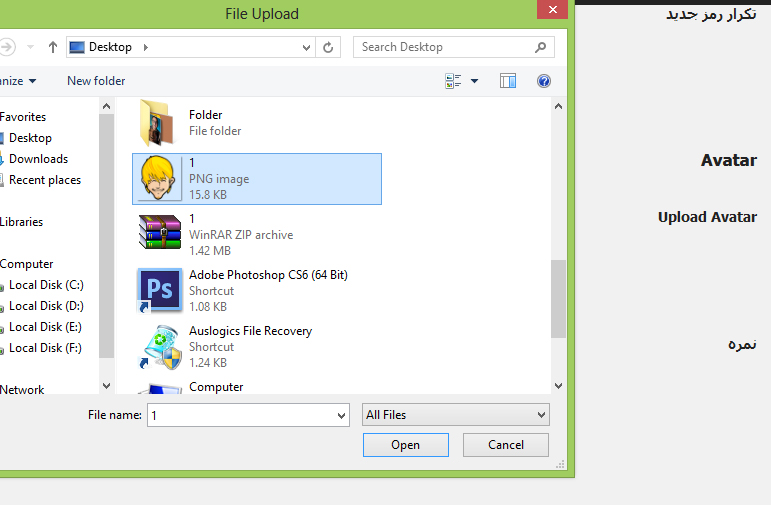771x505 pixels.
Task: Click the Cancel button
Action: click(506, 445)
